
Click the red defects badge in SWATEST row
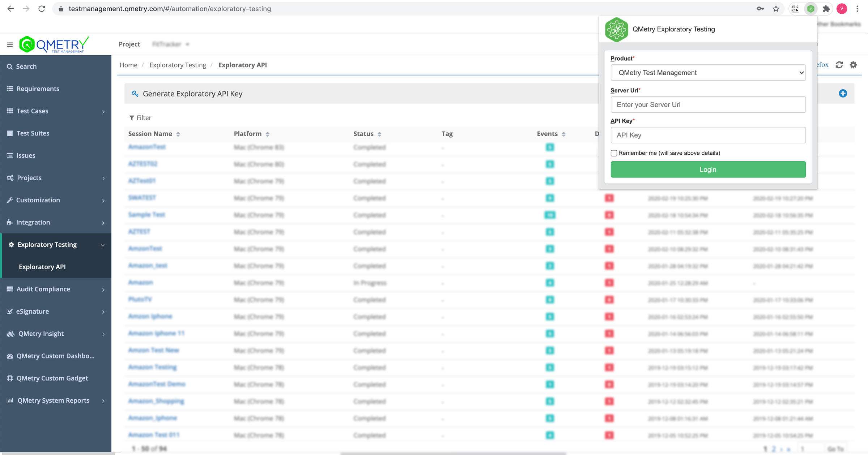[x=609, y=198]
